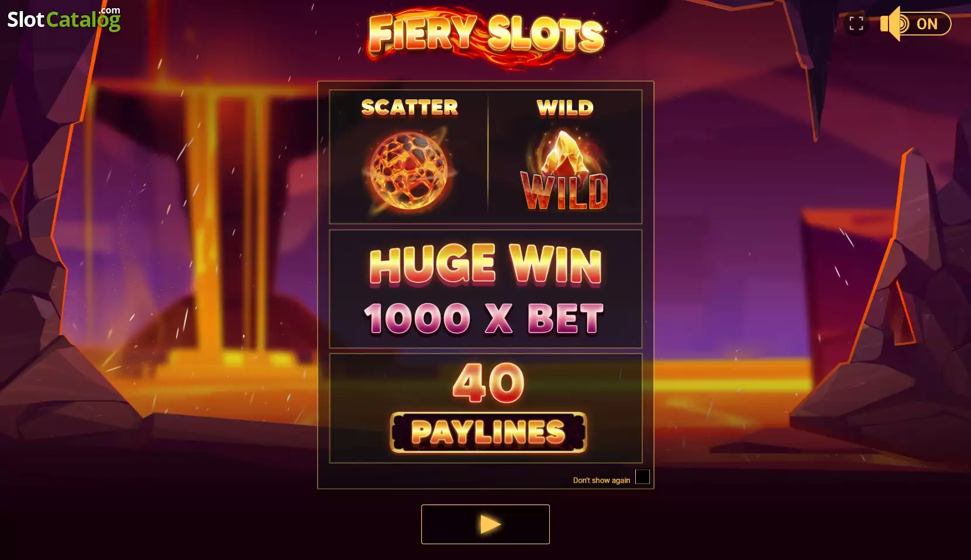Click the fullscreen icon

tap(856, 23)
